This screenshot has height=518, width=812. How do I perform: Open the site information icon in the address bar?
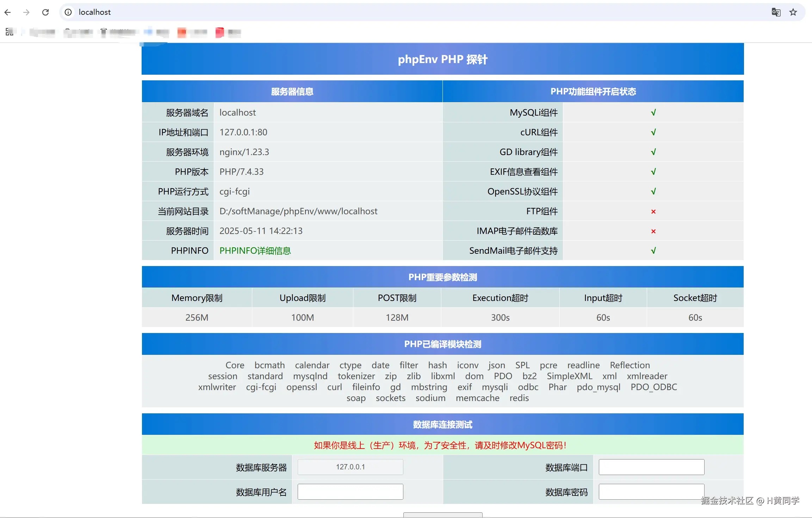tap(68, 12)
